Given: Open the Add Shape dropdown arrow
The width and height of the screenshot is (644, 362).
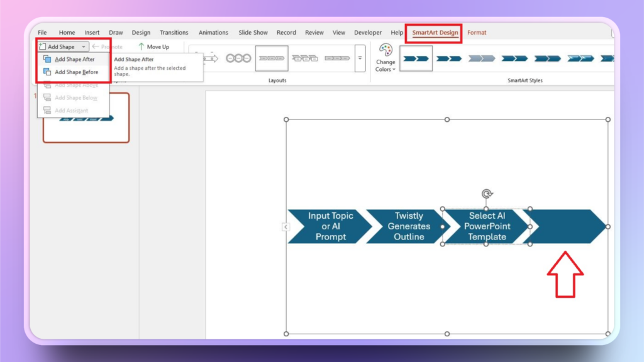Looking at the screenshot, I should coord(84,47).
